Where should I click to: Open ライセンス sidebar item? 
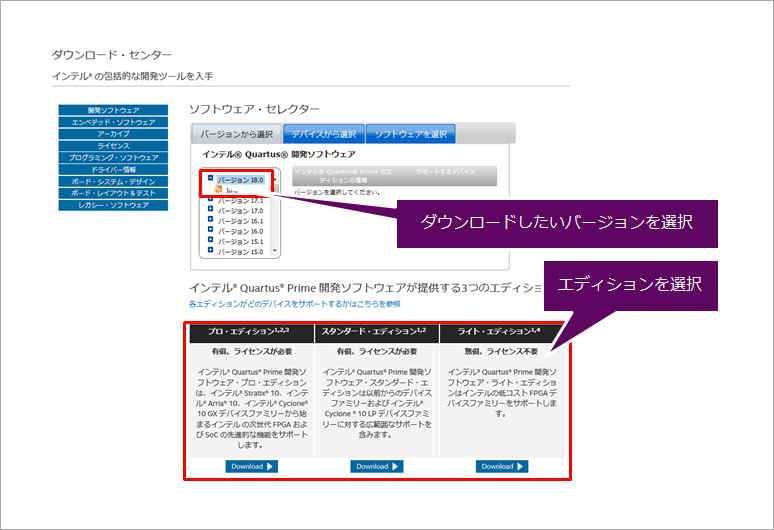pos(113,146)
